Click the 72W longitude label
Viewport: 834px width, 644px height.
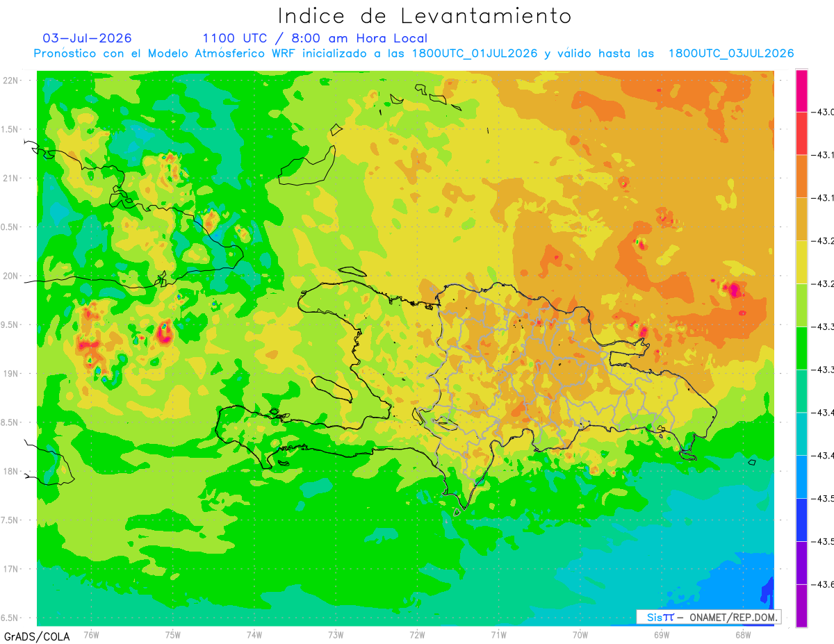click(x=417, y=634)
